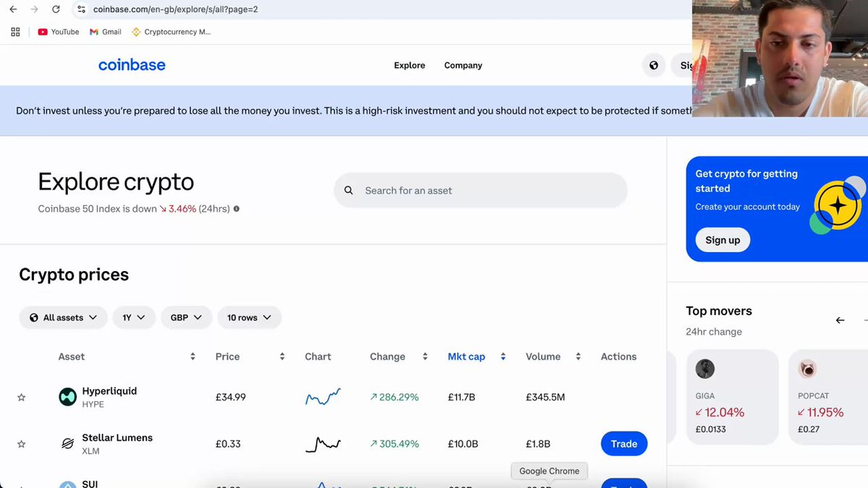Image resolution: width=868 pixels, height=488 pixels.
Task: Click the globe language selector button
Action: click(654, 65)
